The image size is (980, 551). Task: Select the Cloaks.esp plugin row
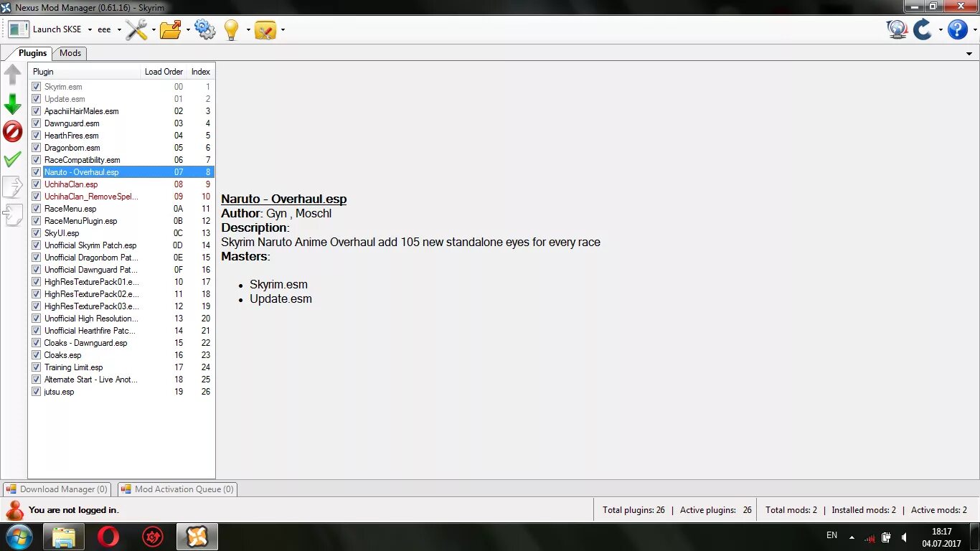[122, 355]
